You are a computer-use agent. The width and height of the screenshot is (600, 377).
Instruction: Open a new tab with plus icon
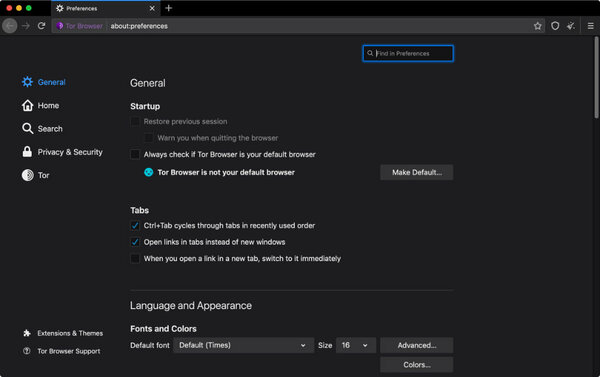168,8
